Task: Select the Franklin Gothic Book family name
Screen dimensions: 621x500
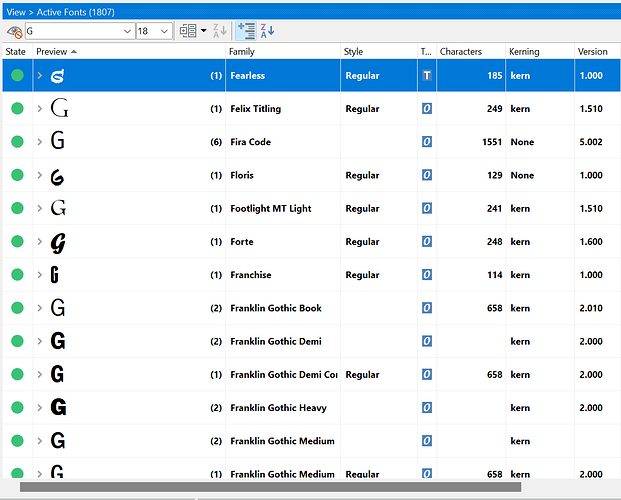Action: pyautogui.click(x=276, y=308)
